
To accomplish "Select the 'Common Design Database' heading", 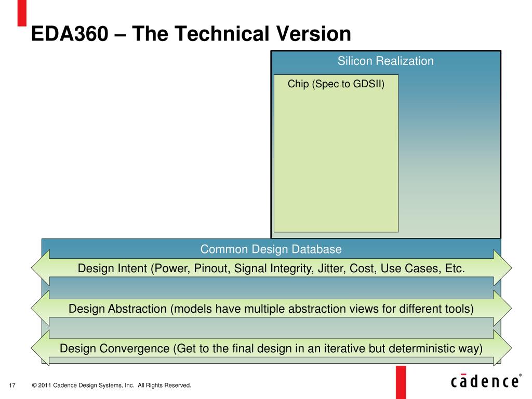I will tap(271, 249).
